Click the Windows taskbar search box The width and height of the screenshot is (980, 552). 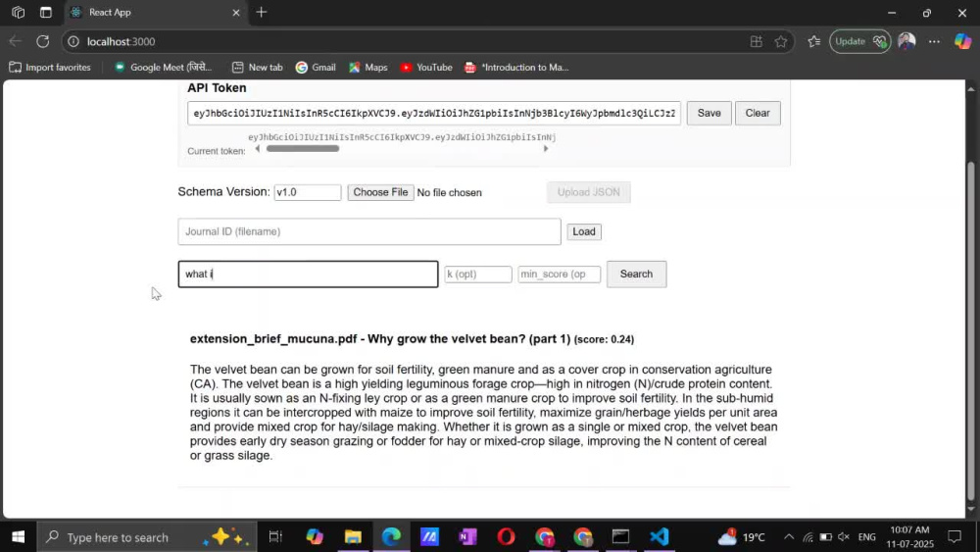point(147,536)
